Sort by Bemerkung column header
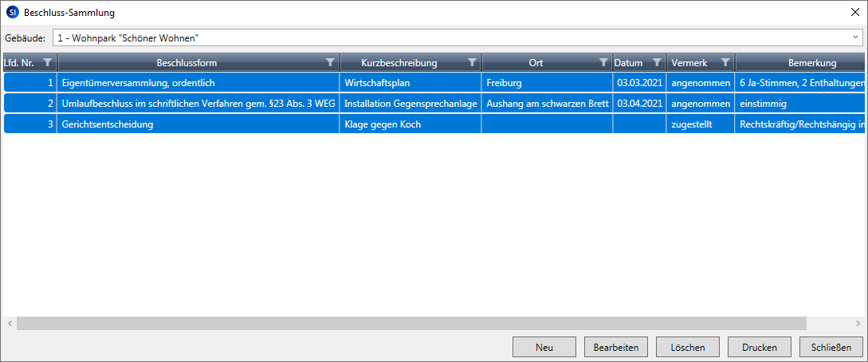Image resolution: width=868 pixels, height=362 pixels. [x=811, y=62]
